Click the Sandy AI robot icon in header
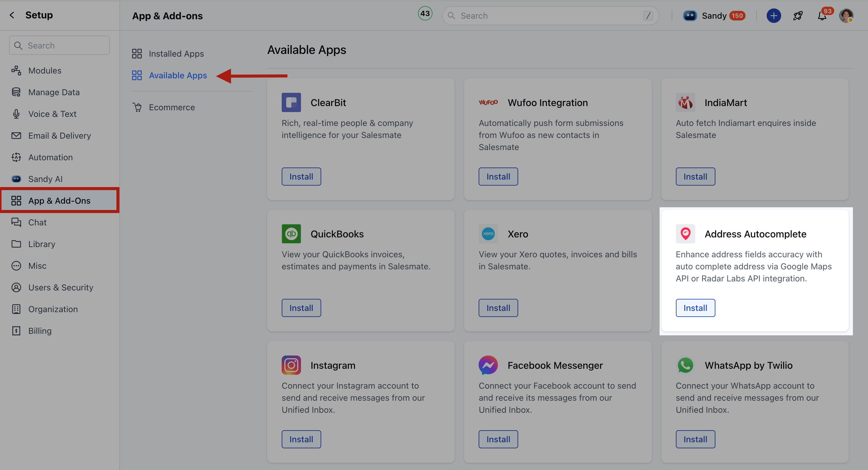868x470 pixels. pos(690,16)
